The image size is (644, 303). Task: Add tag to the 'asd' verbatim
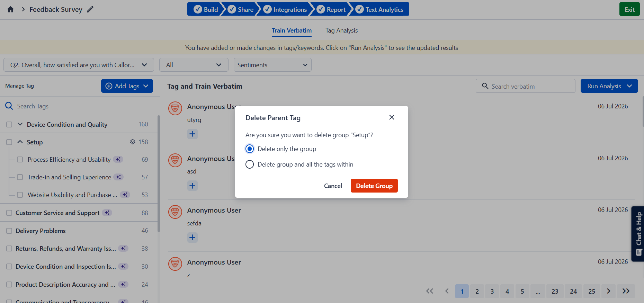tap(193, 186)
